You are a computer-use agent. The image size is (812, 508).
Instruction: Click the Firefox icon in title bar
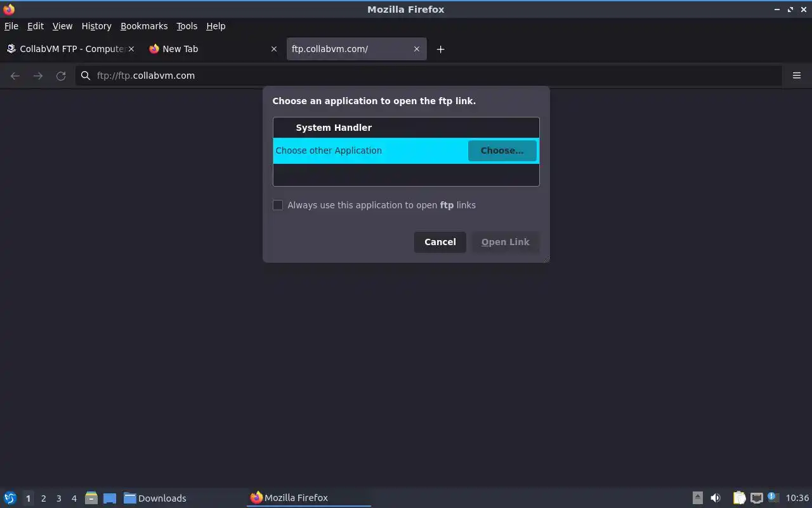[9, 9]
